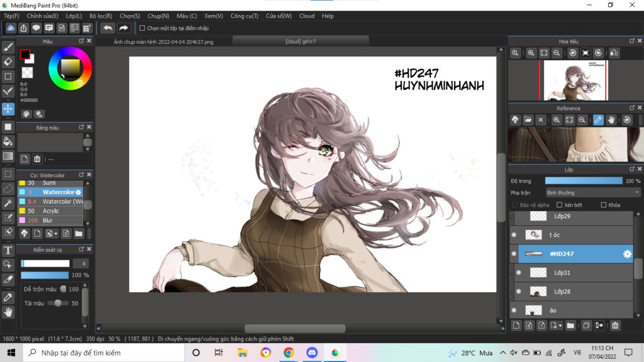This screenshot has width=644, height=362.
Task: Zoom in using Navigator magnifier plus
Action: tap(531, 53)
